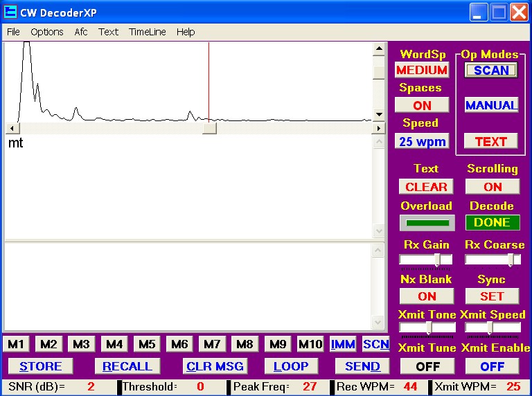Select memory button M2

click(48, 344)
